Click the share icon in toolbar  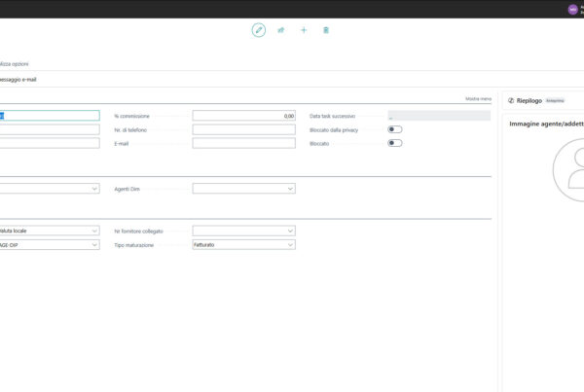click(281, 30)
